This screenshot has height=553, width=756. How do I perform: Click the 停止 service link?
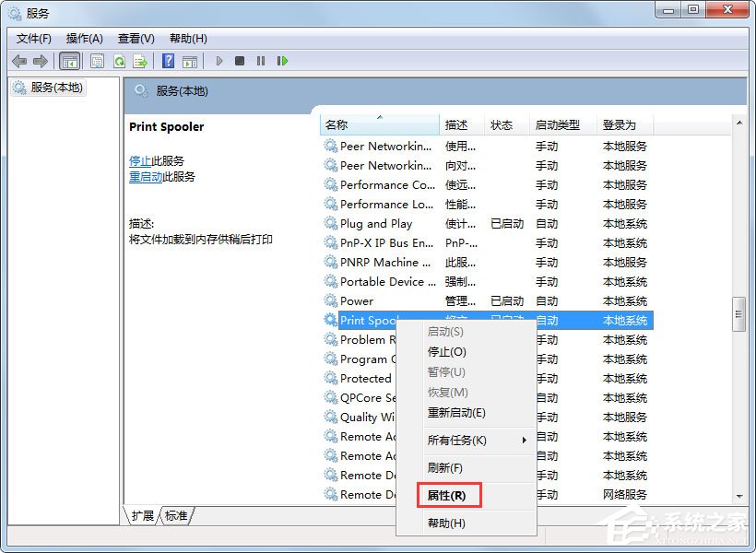point(143,159)
